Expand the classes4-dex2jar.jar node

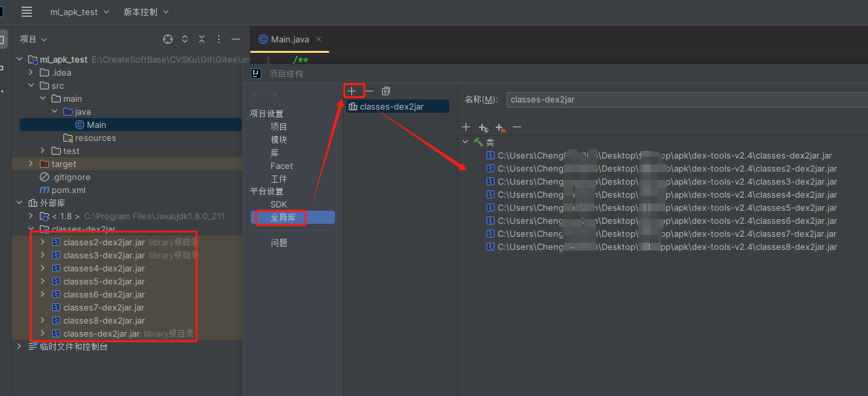[x=42, y=268]
